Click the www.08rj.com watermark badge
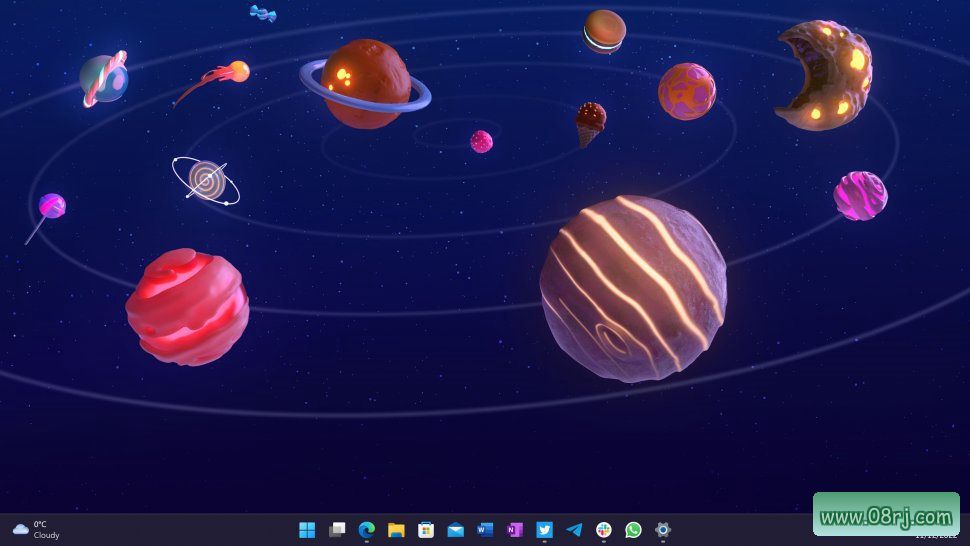The height and width of the screenshot is (546, 970). tap(886, 516)
